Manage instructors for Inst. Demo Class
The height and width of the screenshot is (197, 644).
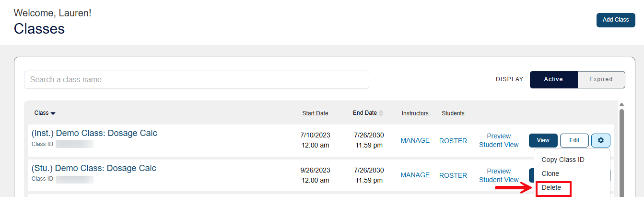(x=415, y=141)
